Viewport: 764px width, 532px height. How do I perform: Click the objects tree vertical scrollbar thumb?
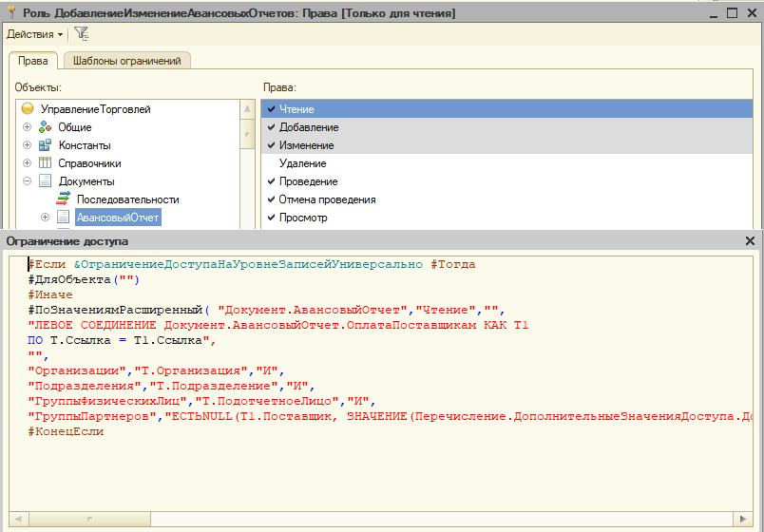point(247,134)
